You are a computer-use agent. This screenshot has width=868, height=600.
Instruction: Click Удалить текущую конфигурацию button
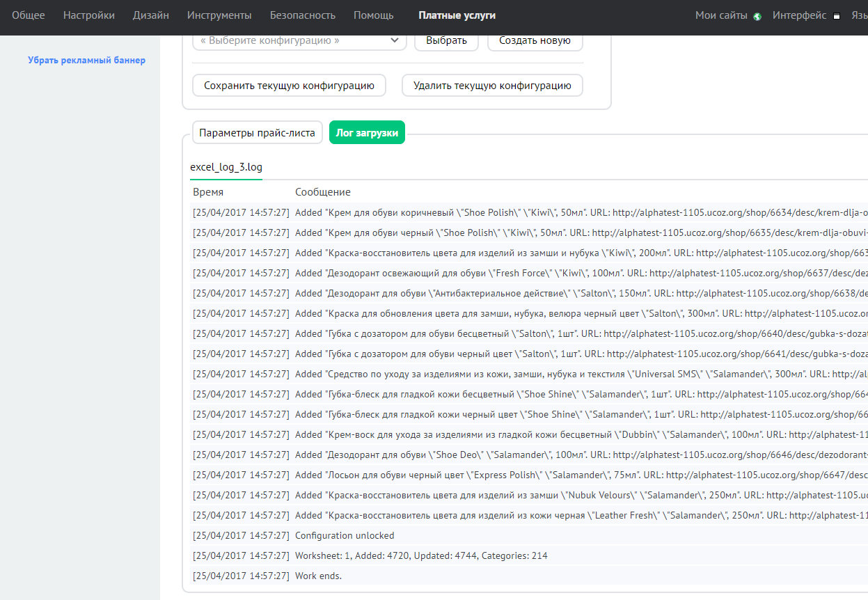click(491, 86)
